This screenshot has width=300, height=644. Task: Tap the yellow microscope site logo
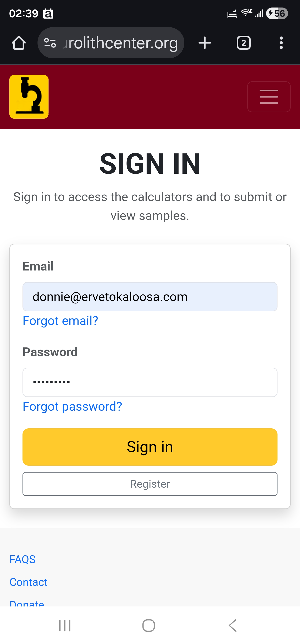pos(29,97)
